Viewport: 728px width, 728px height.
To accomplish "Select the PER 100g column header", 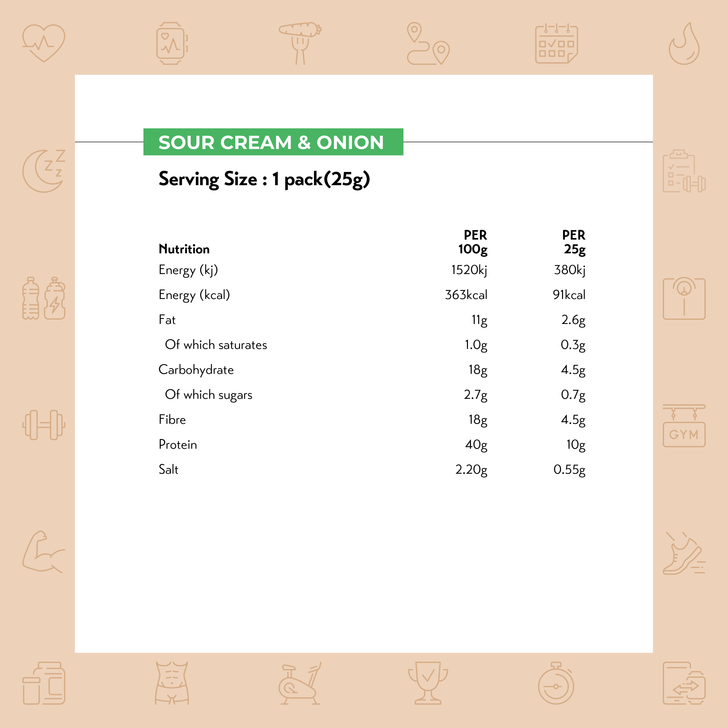I will click(473, 242).
